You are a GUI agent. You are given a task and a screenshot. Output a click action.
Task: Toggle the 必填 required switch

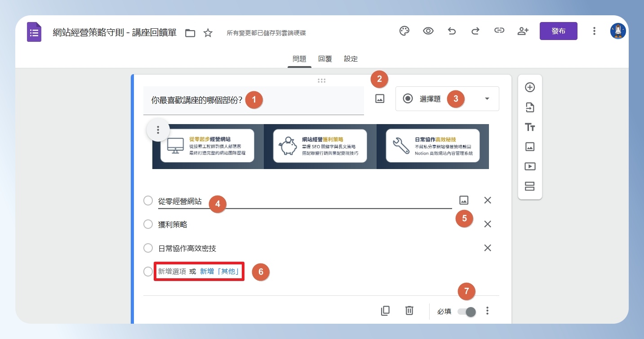coord(466,312)
